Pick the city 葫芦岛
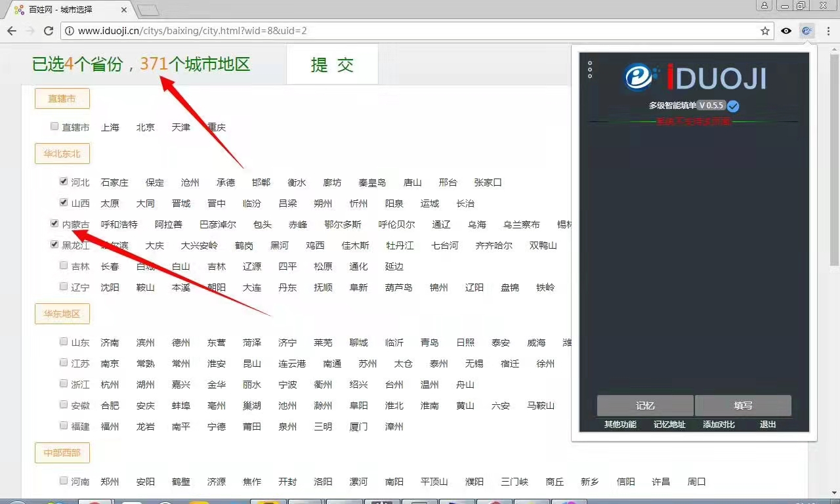840x504 pixels. point(399,287)
